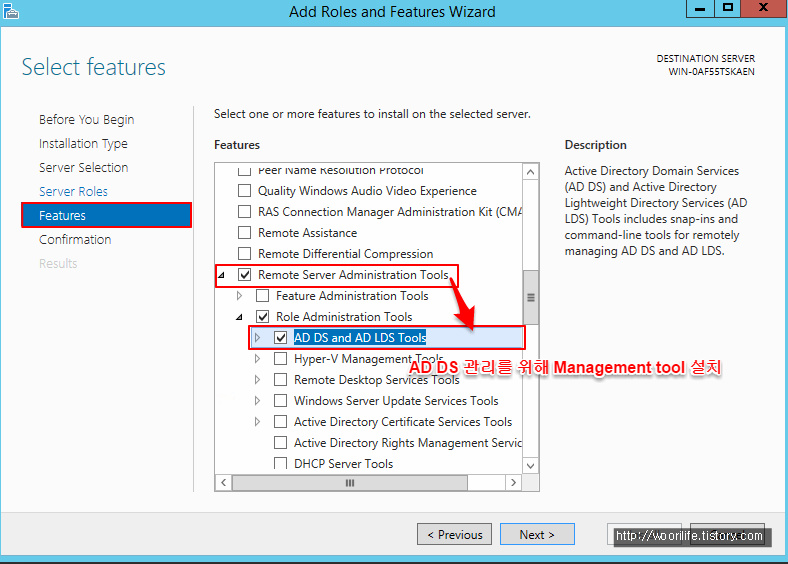The width and height of the screenshot is (788, 564).
Task: Select DHCP Server Tools label
Action: point(343,463)
